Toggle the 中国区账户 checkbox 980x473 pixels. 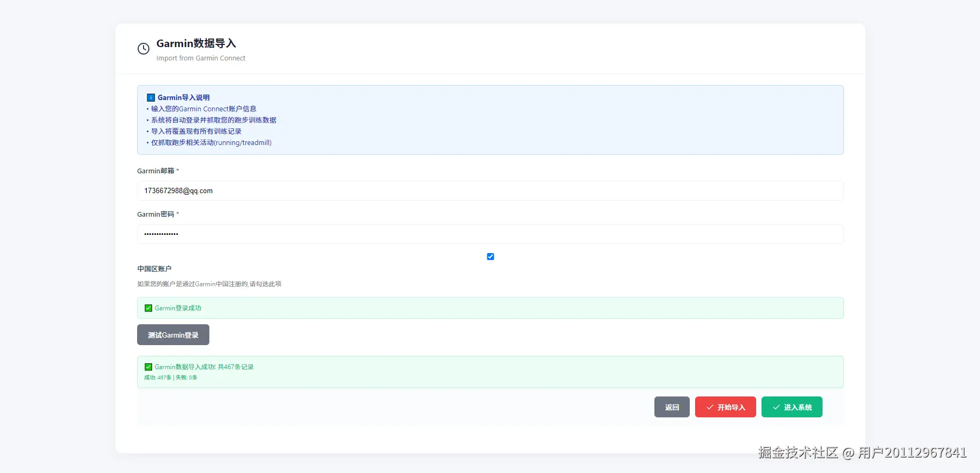[x=491, y=257]
